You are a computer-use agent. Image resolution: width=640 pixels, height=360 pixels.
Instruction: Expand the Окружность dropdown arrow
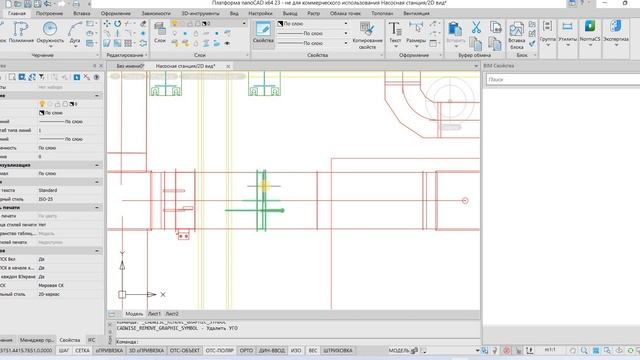(50, 46)
